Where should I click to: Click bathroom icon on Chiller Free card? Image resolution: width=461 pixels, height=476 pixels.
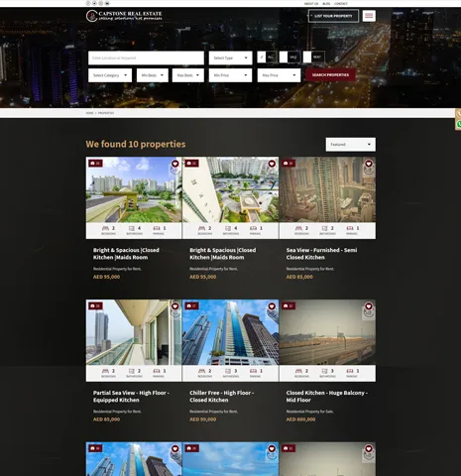coord(228,371)
